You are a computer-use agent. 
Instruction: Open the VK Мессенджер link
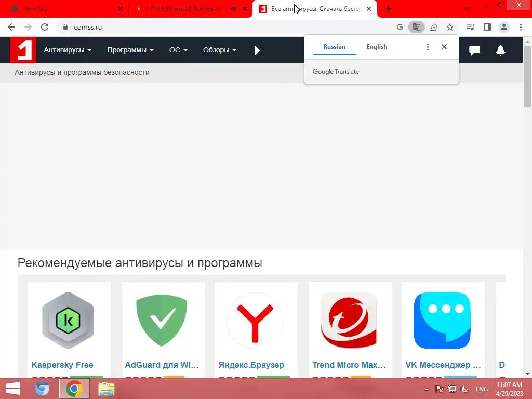[443, 365]
